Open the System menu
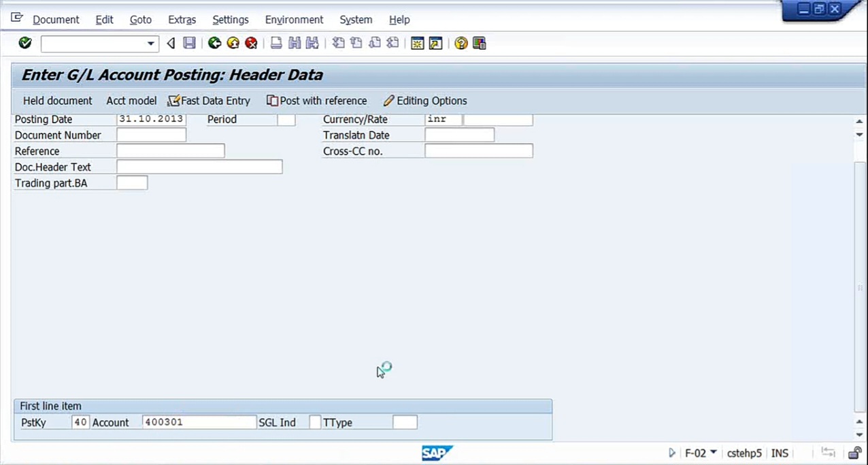This screenshot has height=465, width=868. tap(356, 20)
